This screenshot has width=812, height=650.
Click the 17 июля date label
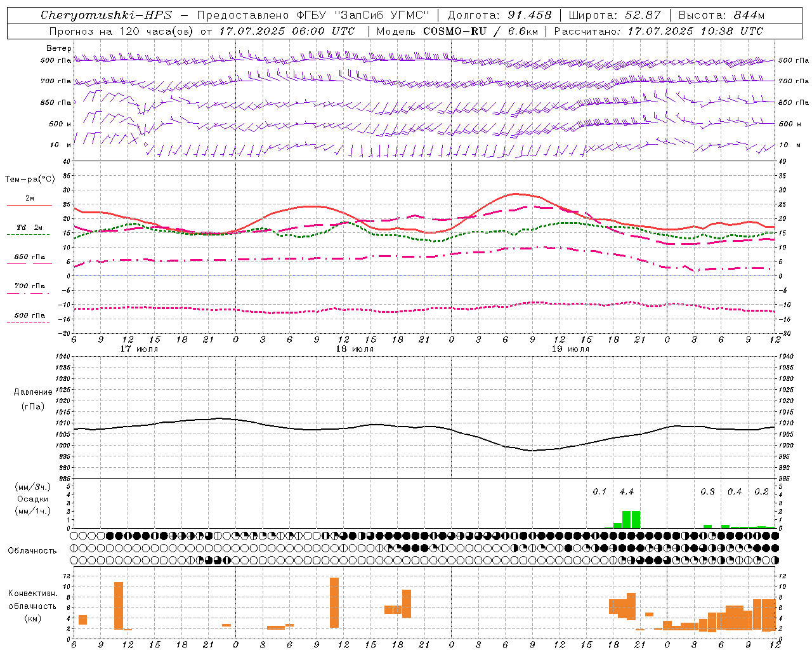139,349
